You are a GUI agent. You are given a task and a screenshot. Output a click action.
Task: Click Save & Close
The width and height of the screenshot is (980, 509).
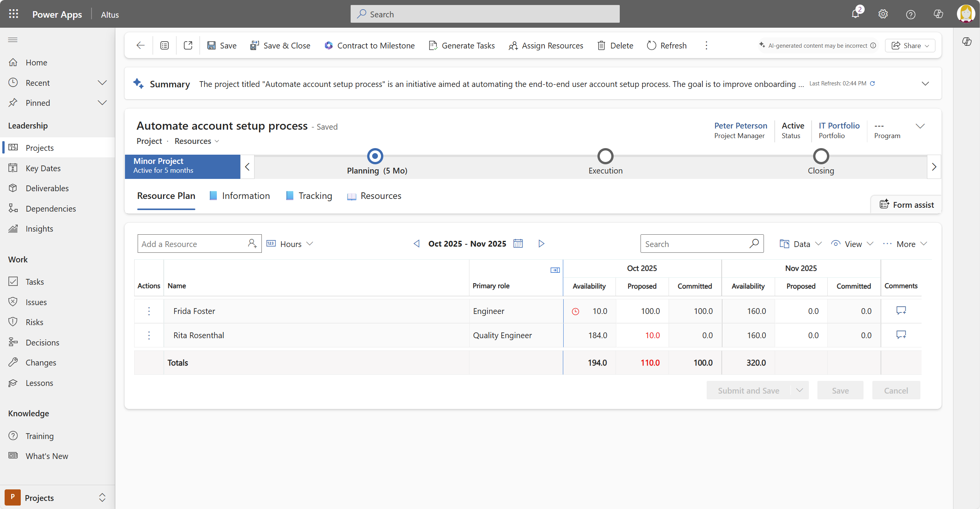coord(280,45)
